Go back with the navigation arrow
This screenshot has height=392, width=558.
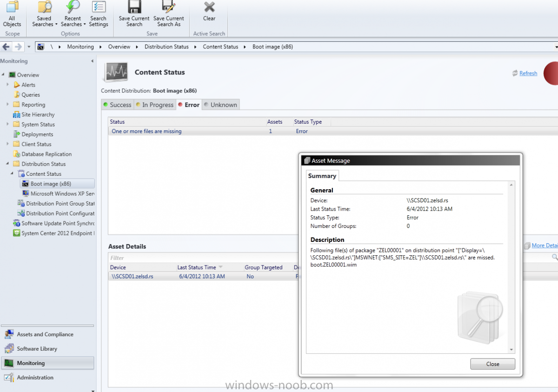pos(7,47)
